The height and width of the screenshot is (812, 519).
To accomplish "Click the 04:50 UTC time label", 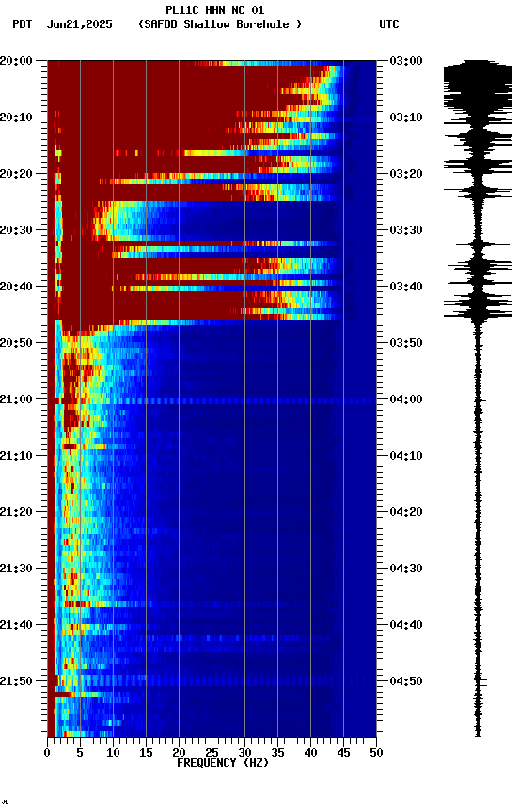I will 406,681.
